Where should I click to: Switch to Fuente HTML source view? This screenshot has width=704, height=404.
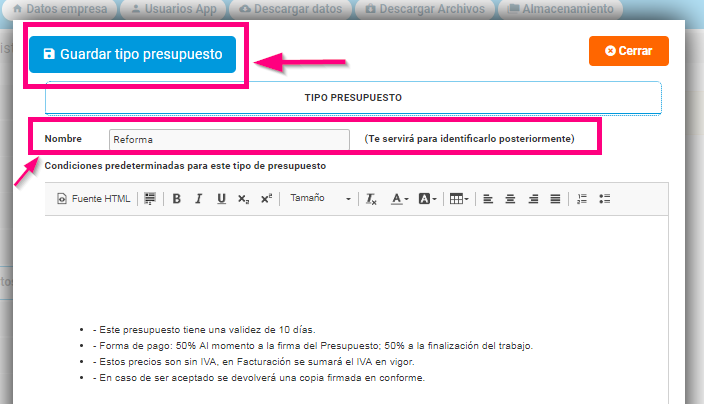point(94,199)
